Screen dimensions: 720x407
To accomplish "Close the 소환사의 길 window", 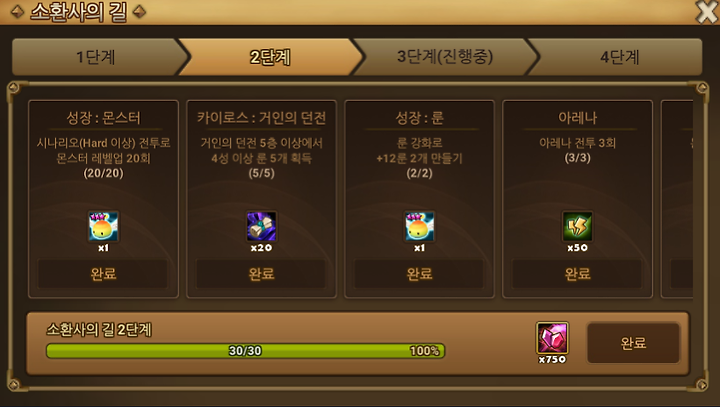I will click(x=707, y=11).
